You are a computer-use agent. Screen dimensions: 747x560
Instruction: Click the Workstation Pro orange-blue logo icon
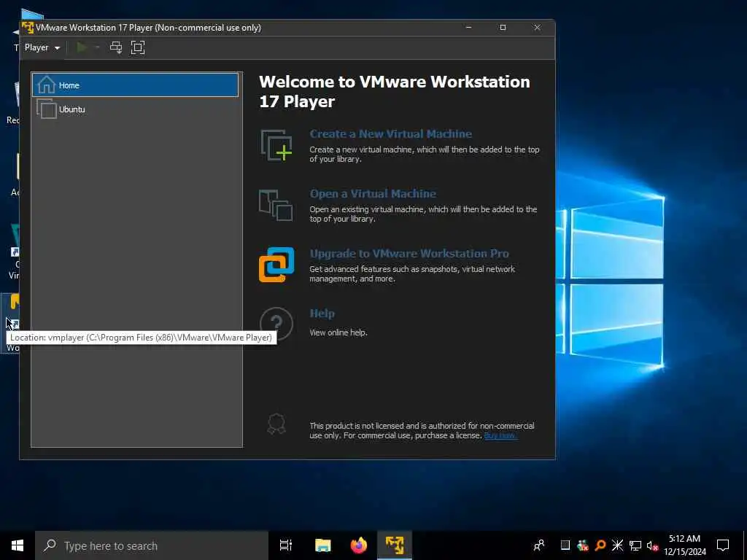click(x=276, y=265)
